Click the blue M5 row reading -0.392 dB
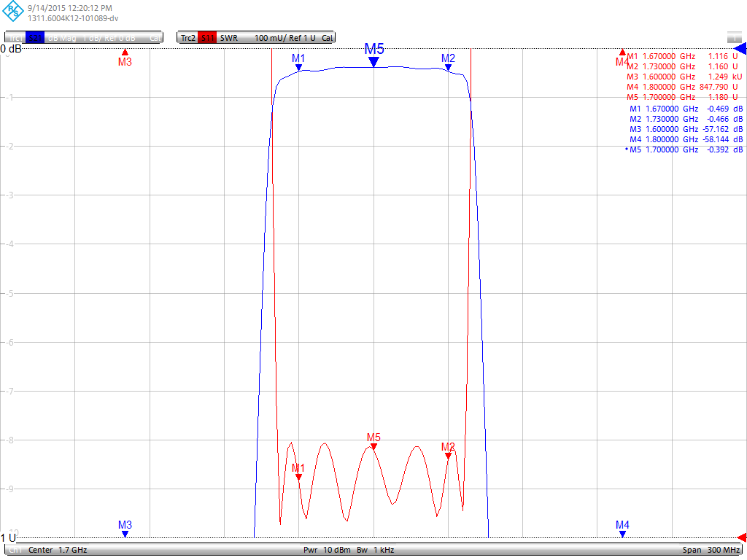Screen dimensions: 747x560 click(684, 149)
